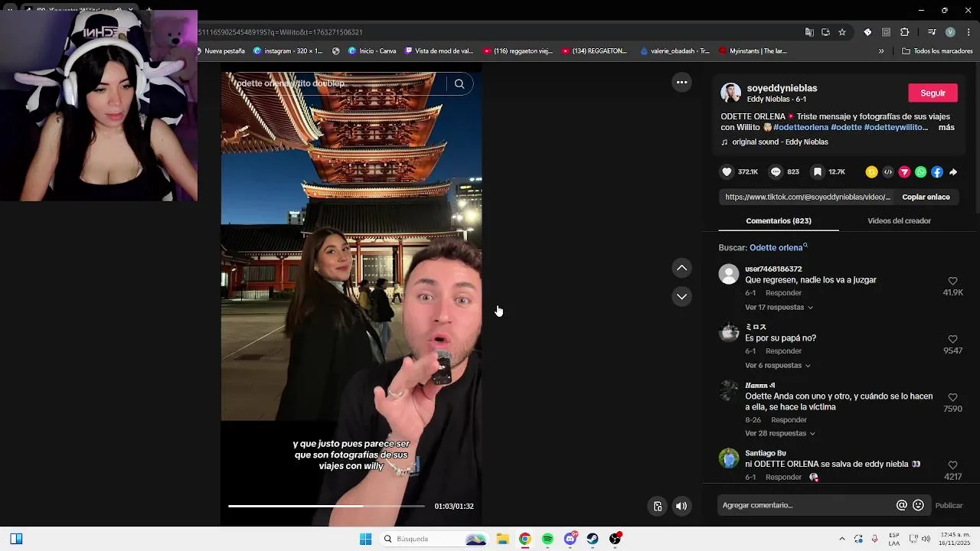Show hidden bookmarks via the double chevron
The image size is (980, 551).
click(881, 51)
